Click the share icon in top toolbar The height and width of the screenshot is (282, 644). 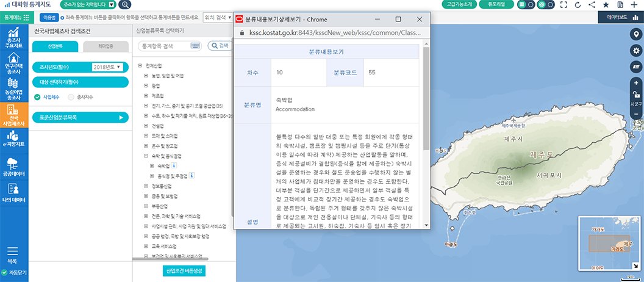tap(592, 5)
